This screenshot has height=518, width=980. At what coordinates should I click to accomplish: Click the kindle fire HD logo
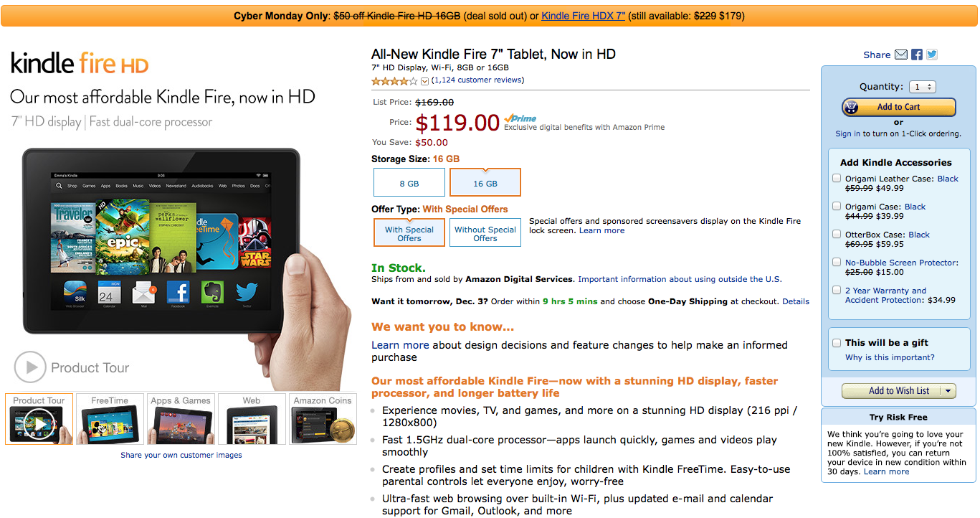80,64
